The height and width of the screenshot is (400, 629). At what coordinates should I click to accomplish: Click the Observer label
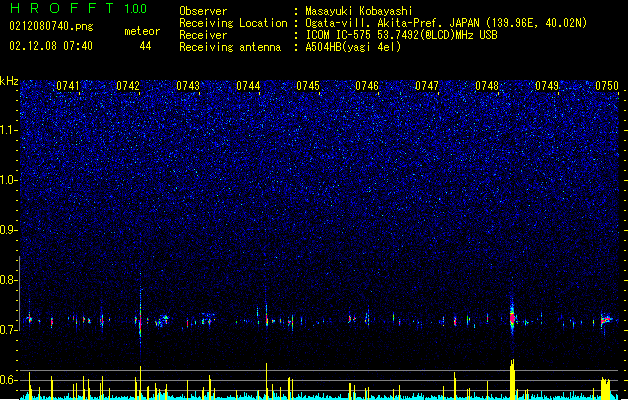click(x=203, y=11)
